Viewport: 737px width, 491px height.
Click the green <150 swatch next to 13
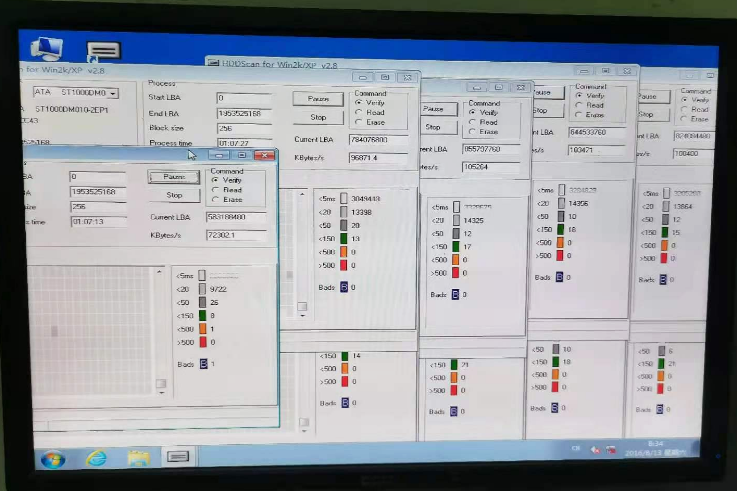(x=344, y=239)
